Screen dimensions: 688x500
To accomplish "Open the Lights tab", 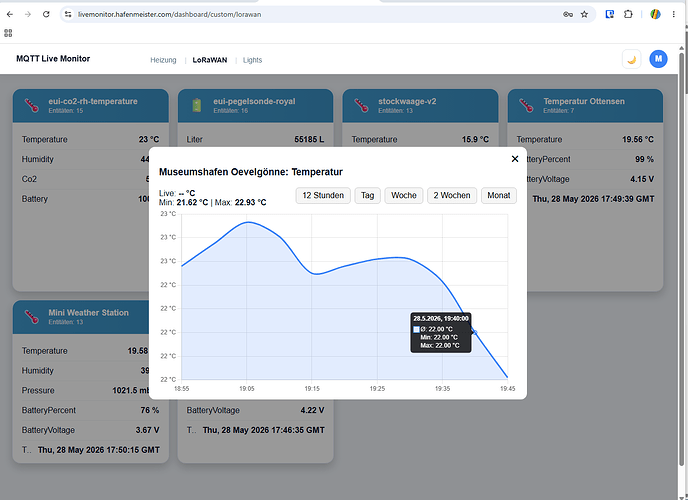I will point(252,60).
